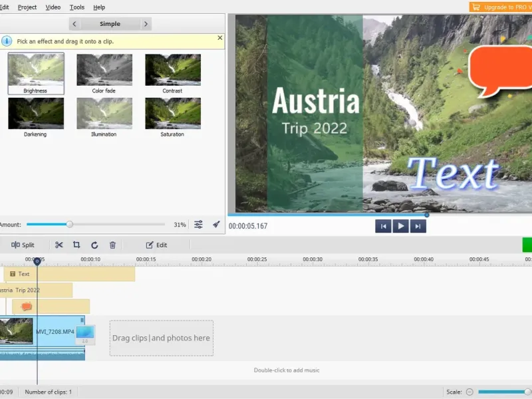Jump to previous frame button

384,226
